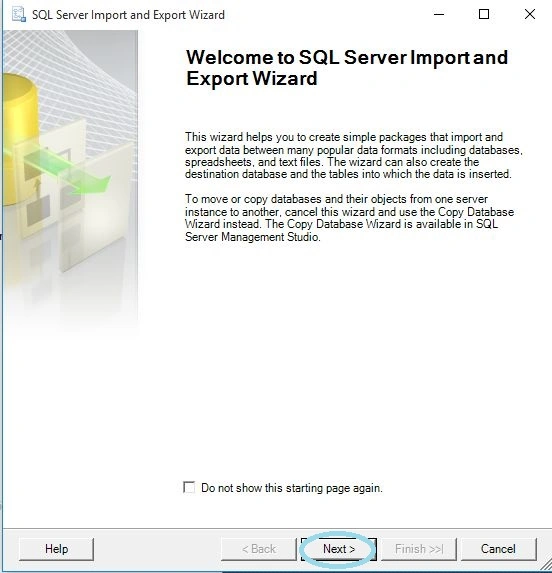
Task: Tick 'Do not show this starting page again'
Action: [x=189, y=487]
